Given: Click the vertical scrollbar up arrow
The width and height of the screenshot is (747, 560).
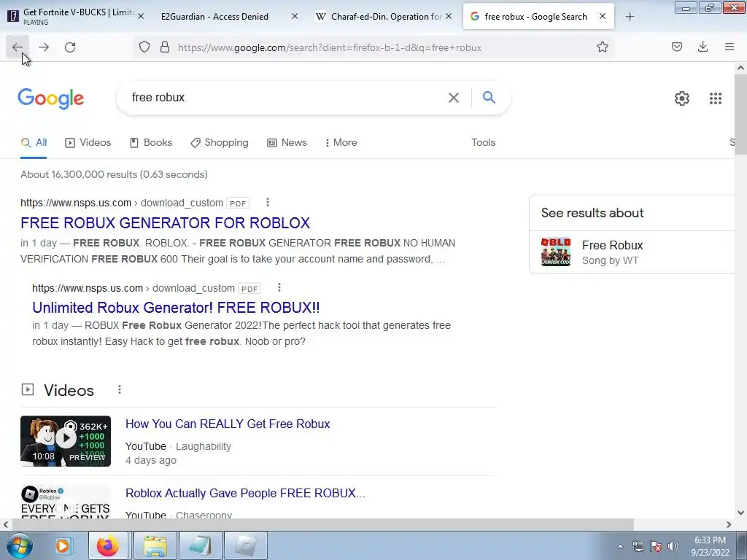Looking at the screenshot, I should tap(740, 68).
